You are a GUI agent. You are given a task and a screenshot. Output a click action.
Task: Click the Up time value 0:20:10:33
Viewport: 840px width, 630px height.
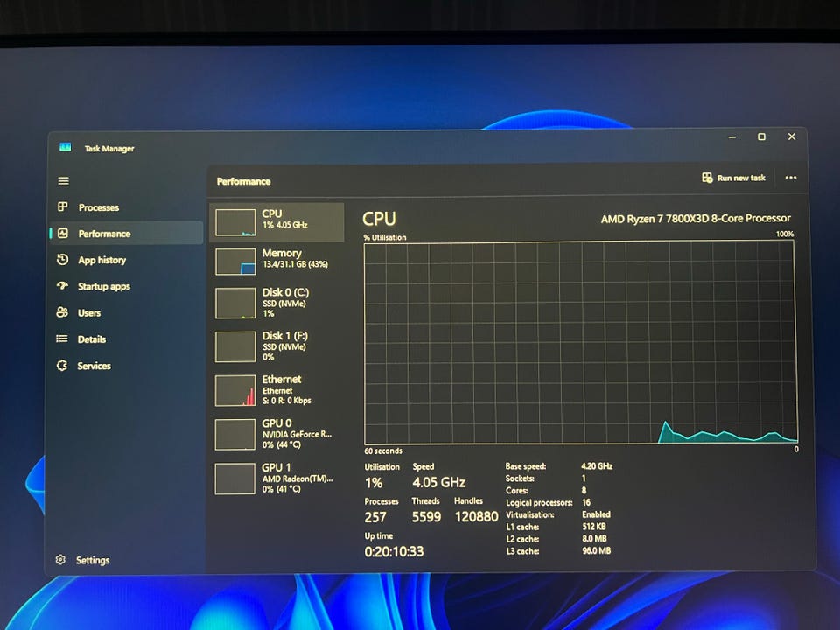(394, 552)
